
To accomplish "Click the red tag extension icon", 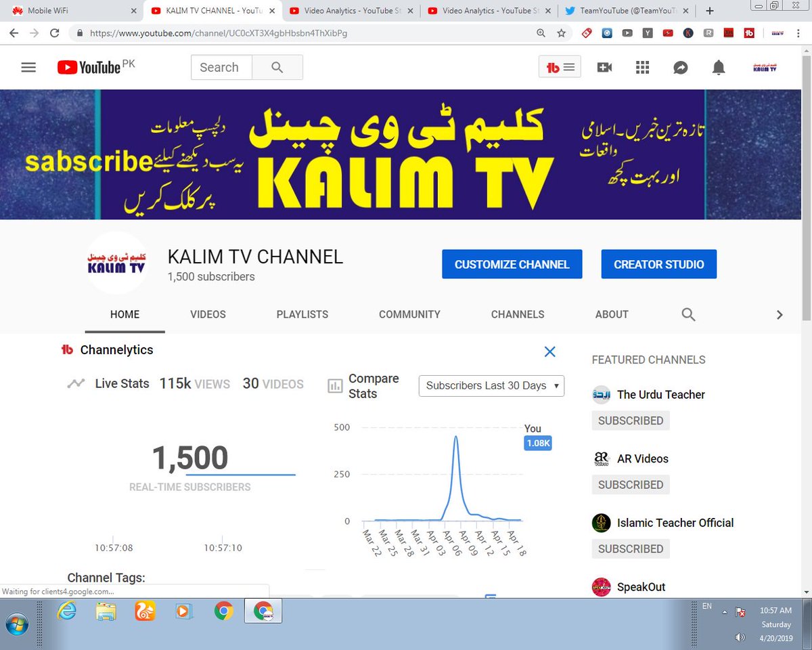I will pyautogui.click(x=587, y=32).
